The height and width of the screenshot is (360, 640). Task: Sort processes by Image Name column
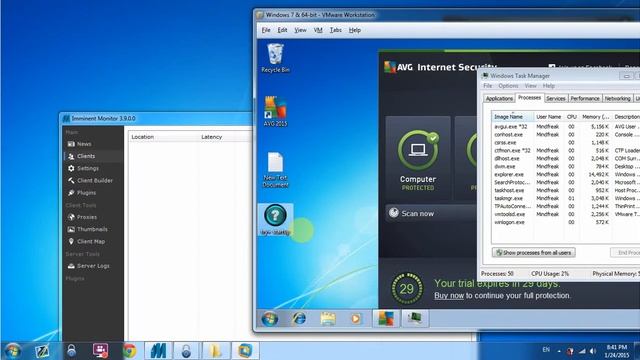tap(512, 117)
